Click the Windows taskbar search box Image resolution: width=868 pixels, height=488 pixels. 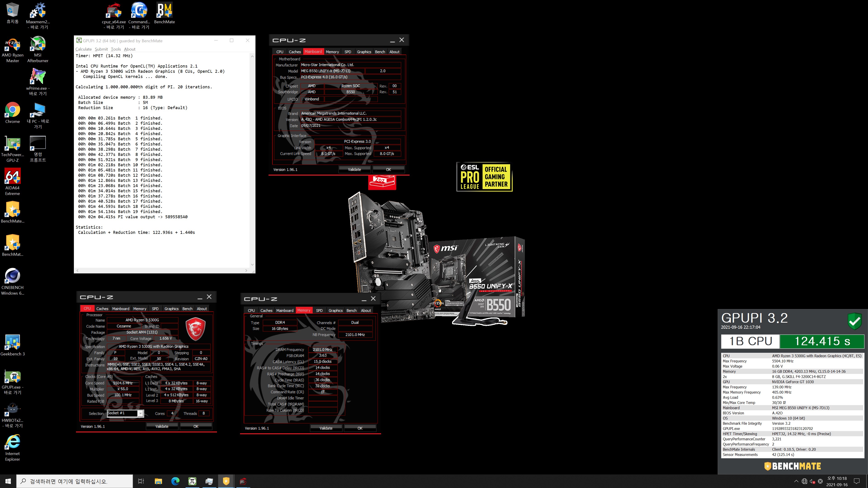tap(75, 481)
